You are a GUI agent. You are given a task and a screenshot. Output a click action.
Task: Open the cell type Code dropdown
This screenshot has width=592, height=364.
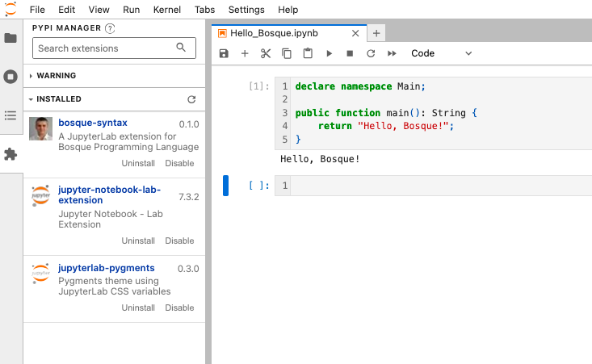(441, 53)
